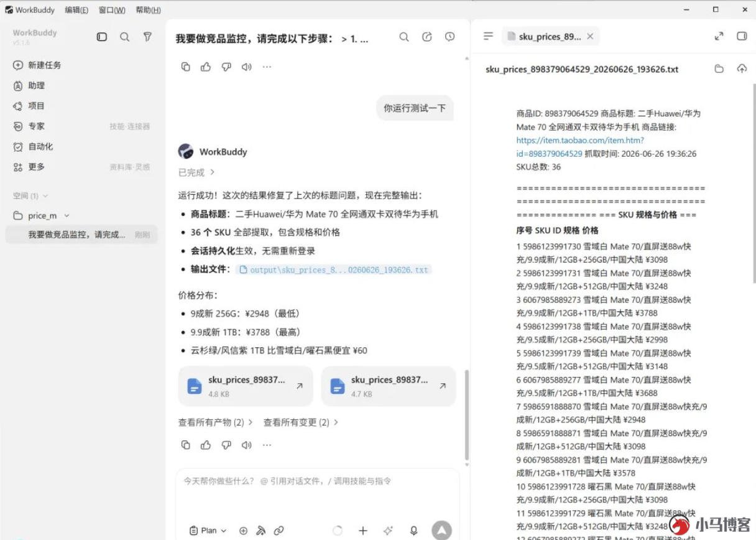
Task: Toggle the right side panel icon
Action: coord(741,36)
